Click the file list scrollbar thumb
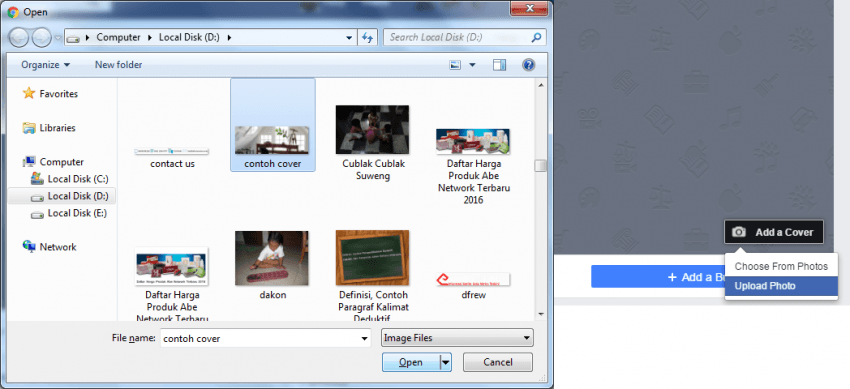 [540, 166]
